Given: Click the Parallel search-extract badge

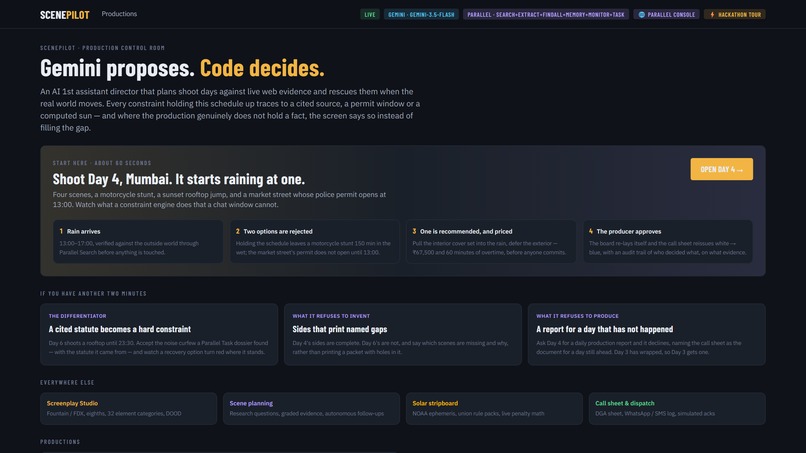Looking at the screenshot, I should pos(545,14).
